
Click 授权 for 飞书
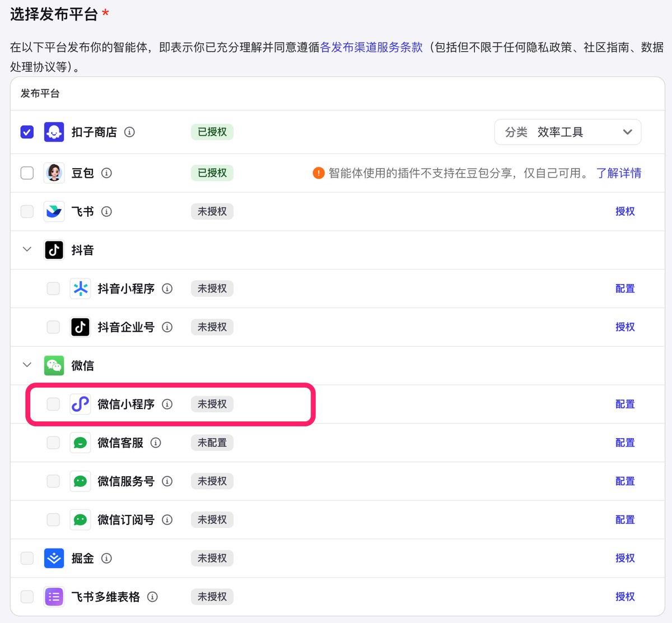[x=625, y=212]
